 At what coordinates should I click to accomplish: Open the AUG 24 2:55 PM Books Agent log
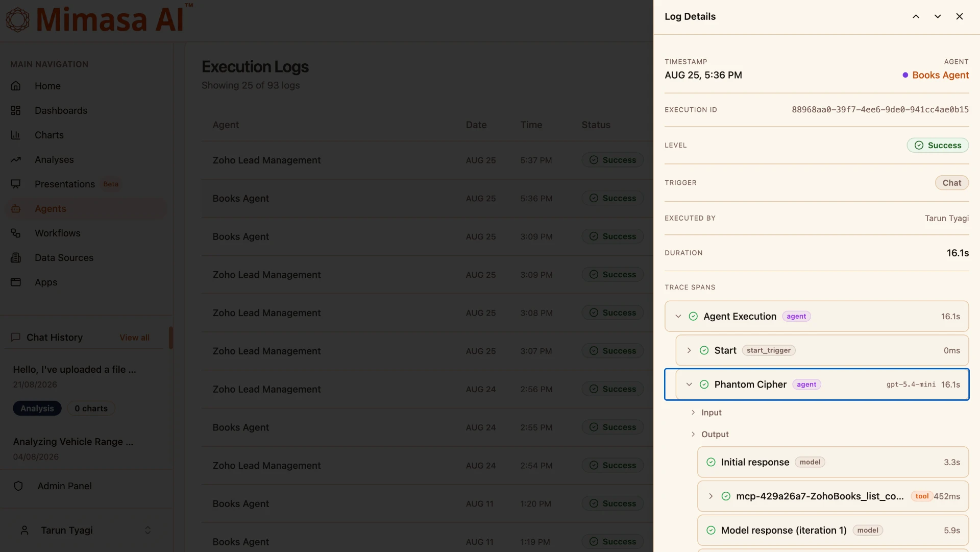(427, 427)
